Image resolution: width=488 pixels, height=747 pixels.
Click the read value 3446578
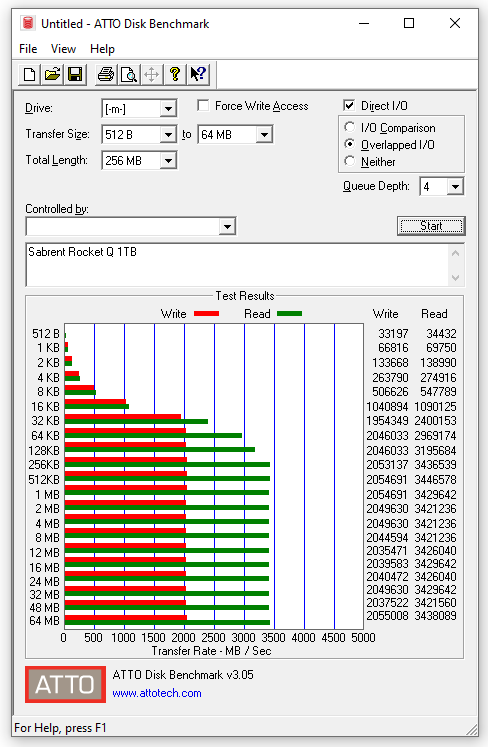[436, 479]
